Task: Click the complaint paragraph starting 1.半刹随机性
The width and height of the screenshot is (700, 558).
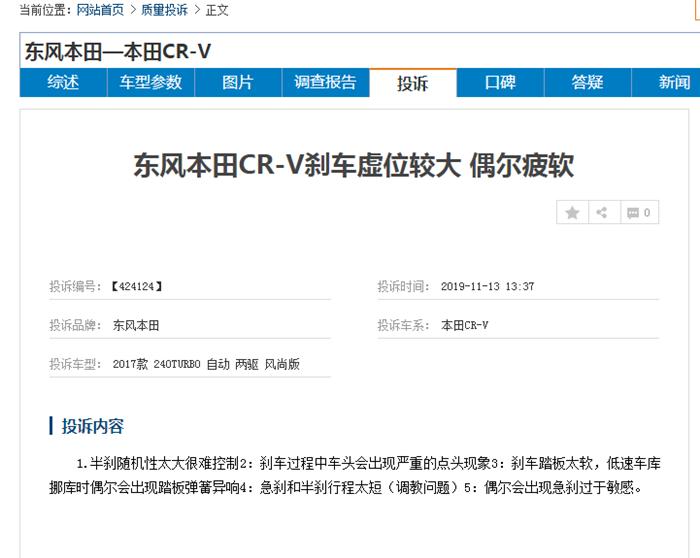Action: point(355,475)
